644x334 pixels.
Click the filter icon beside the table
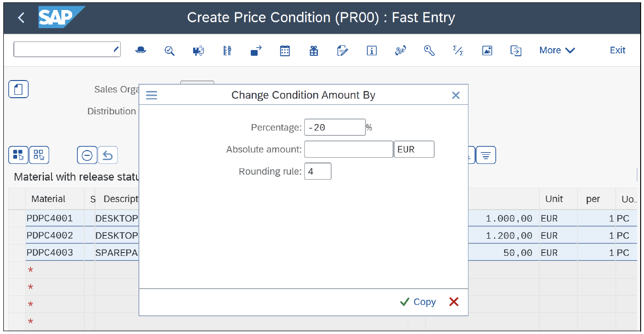pos(486,155)
